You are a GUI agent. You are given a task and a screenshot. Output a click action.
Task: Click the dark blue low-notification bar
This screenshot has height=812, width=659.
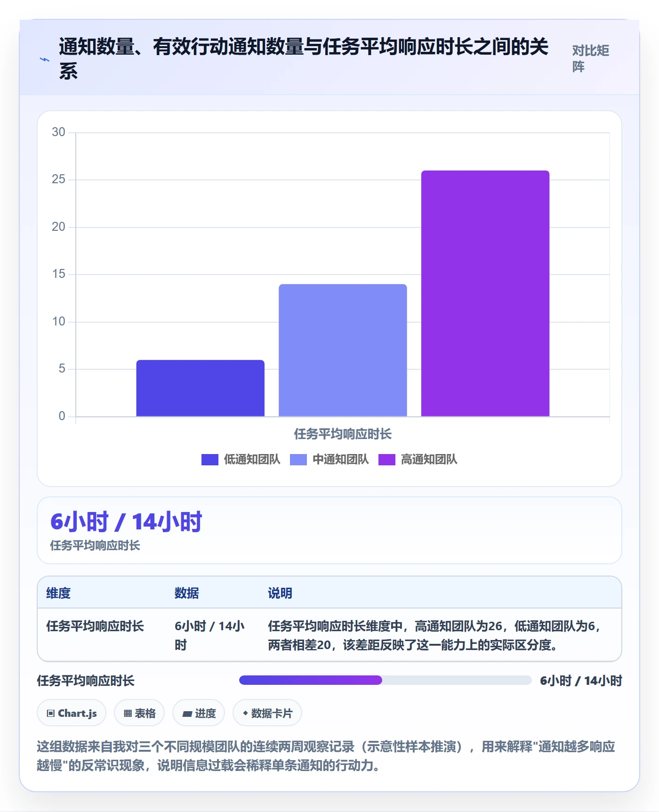click(200, 388)
